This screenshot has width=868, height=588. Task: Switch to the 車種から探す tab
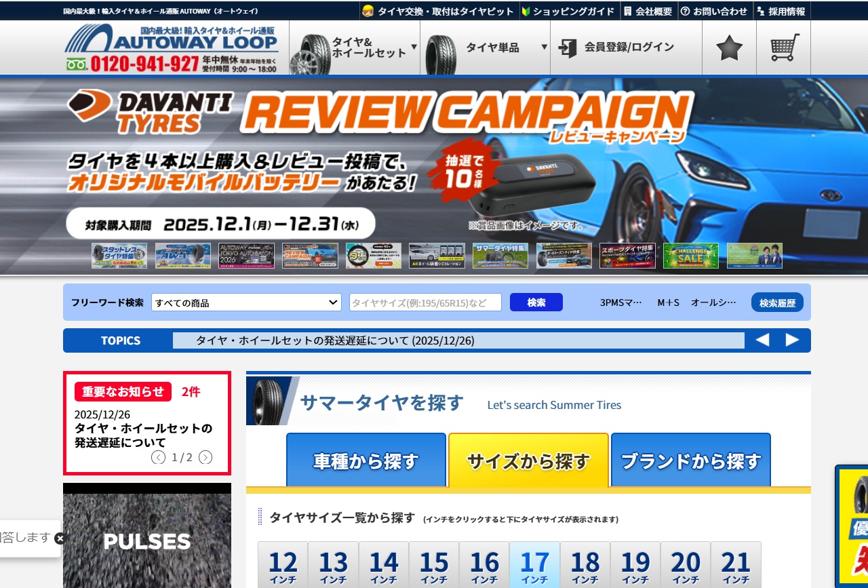pos(366,460)
